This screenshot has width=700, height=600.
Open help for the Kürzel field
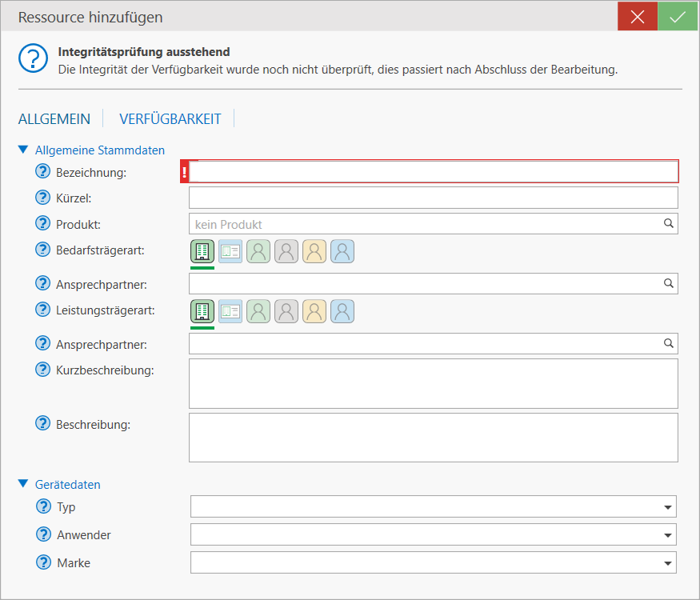tap(43, 198)
